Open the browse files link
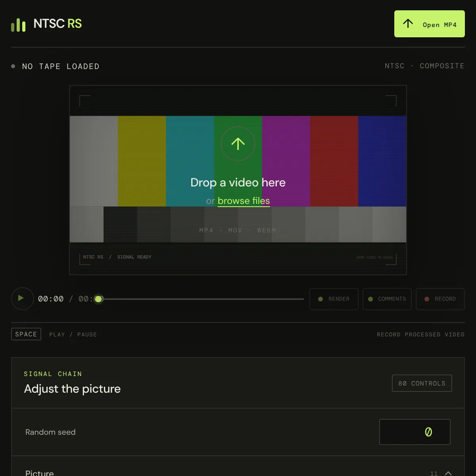Image resolution: width=476 pixels, height=476 pixels. 244,201
